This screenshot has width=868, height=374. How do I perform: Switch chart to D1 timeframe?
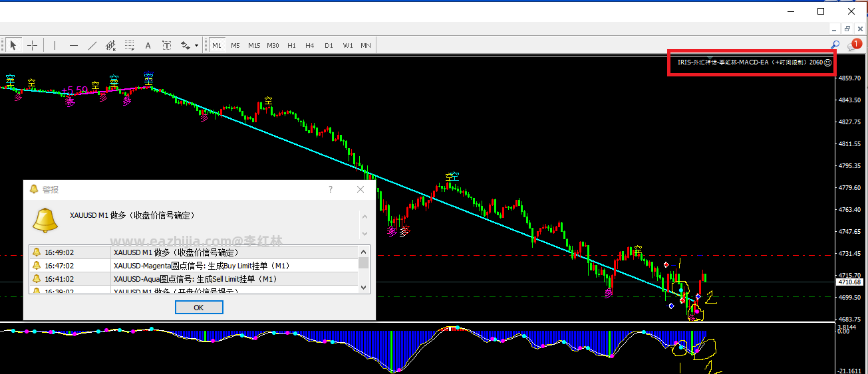[329, 45]
